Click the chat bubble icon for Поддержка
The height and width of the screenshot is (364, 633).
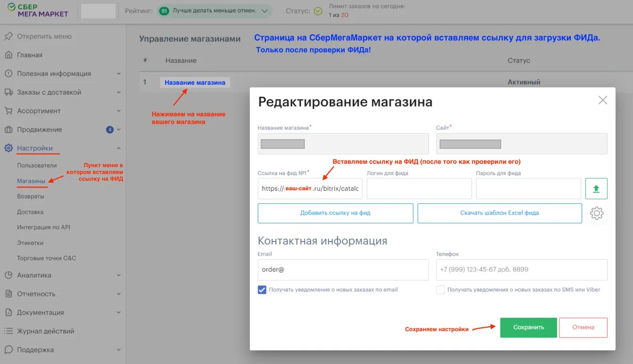point(8,350)
